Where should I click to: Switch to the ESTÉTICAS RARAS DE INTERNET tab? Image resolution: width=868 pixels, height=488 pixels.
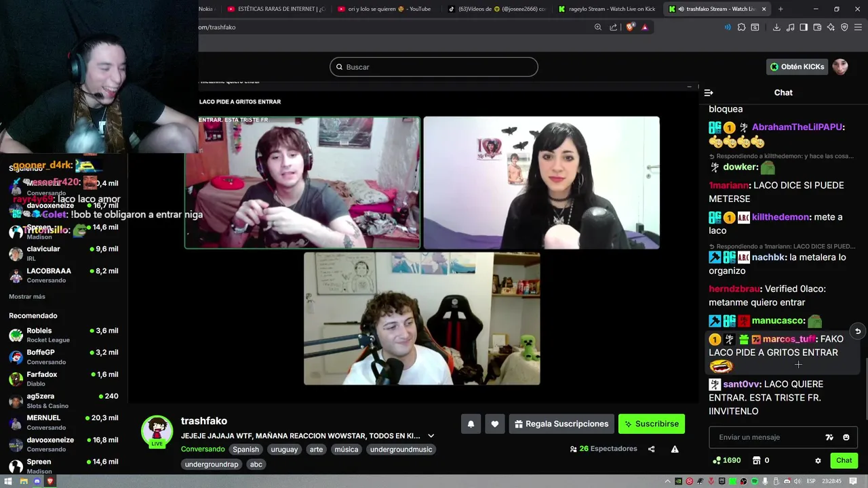(276, 9)
